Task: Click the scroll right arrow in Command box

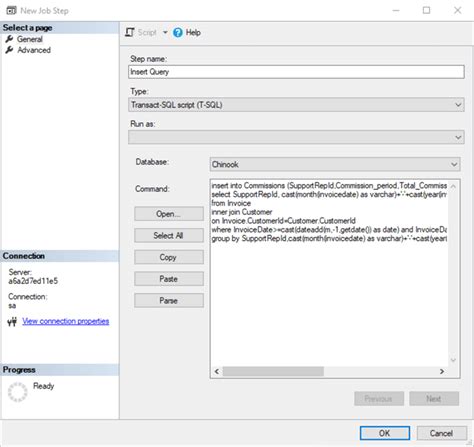Action: click(x=442, y=371)
